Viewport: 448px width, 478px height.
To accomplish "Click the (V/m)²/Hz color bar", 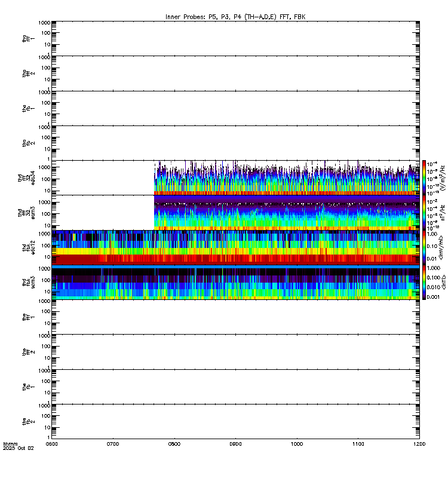I will click(x=424, y=177).
